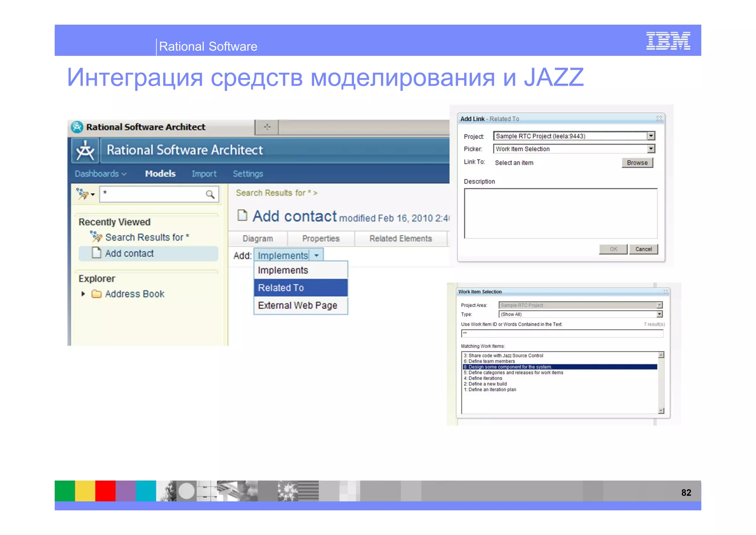The image size is (756, 535).
Task: Click the Description text area
Action: pyautogui.click(x=561, y=214)
